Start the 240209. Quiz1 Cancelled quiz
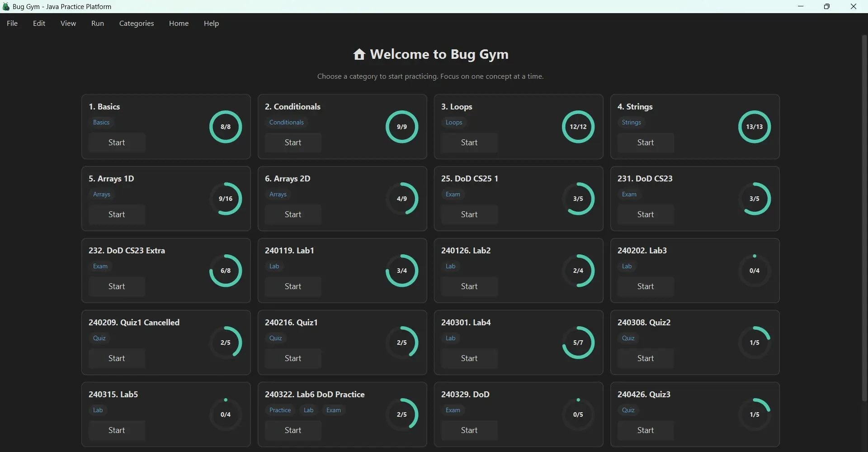This screenshot has height=452, width=868. pyautogui.click(x=117, y=358)
